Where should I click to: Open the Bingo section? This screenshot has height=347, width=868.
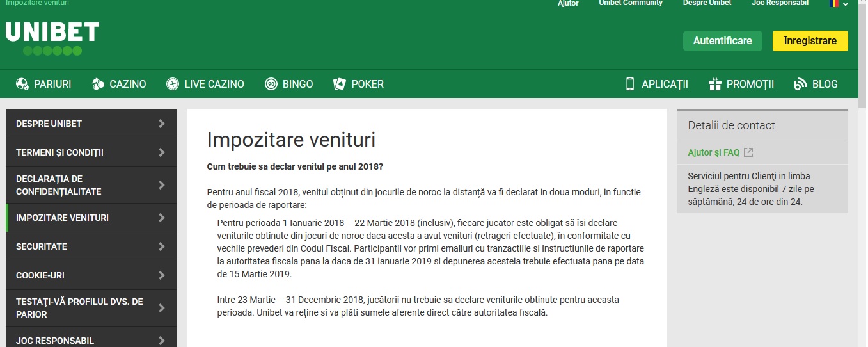click(289, 84)
